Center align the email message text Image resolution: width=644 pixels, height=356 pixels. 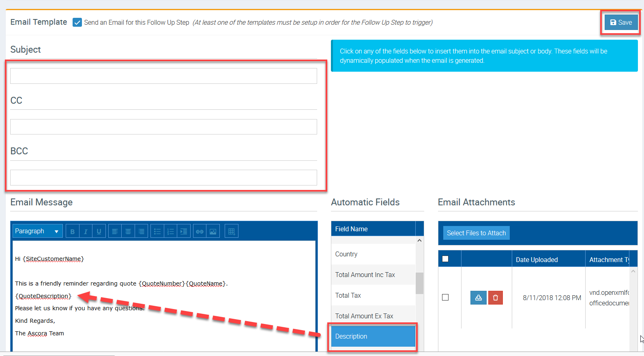click(x=128, y=231)
